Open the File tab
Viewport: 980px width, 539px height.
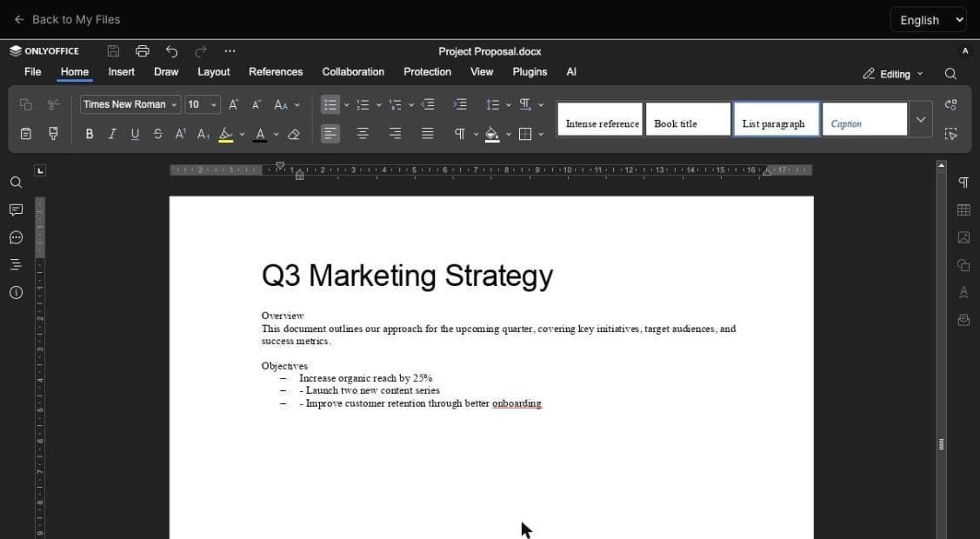(32, 72)
